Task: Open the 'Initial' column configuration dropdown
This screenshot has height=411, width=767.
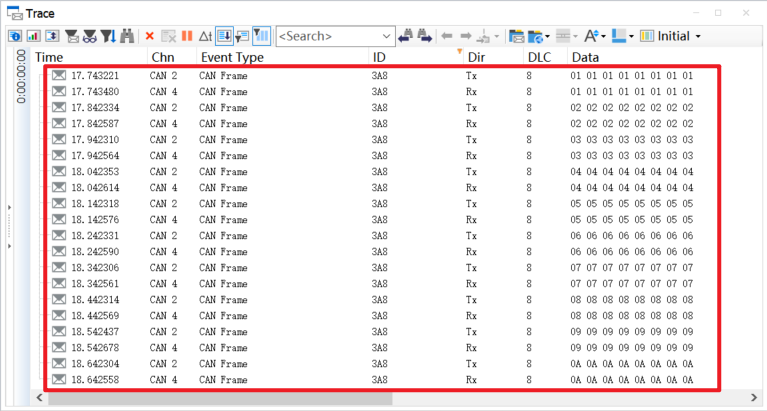Action: click(671, 36)
